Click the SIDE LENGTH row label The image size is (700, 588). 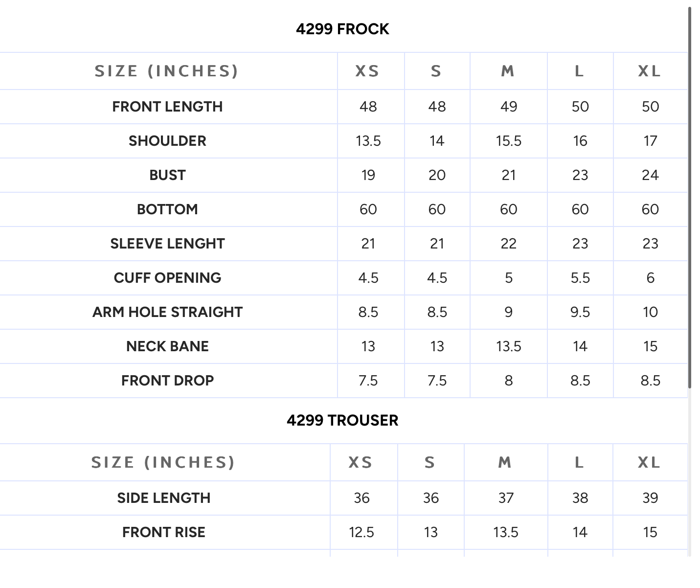[164, 498]
